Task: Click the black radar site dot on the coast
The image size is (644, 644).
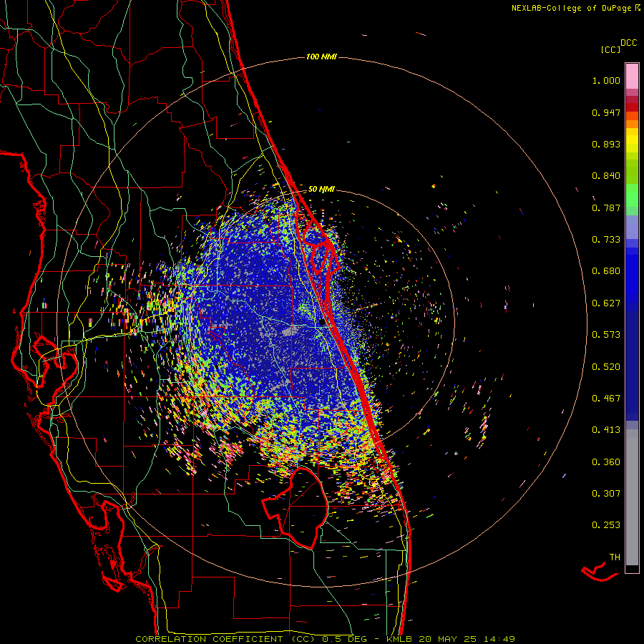Action: (322, 323)
